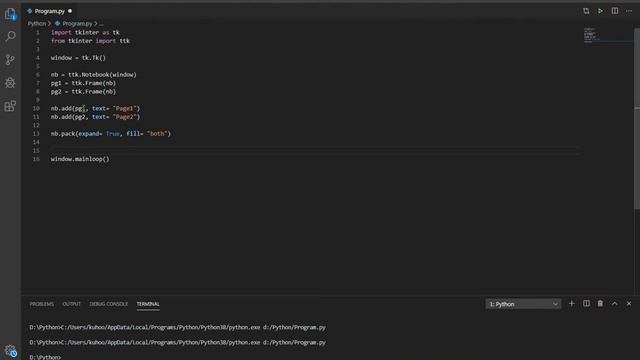Click the Python breadcrumb folder
The image size is (640, 360).
(x=37, y=24)
